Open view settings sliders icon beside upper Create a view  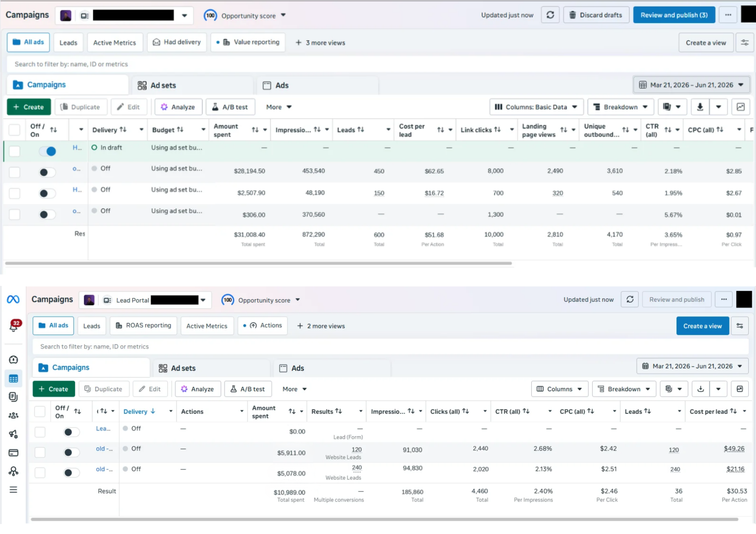coord(745,43)
